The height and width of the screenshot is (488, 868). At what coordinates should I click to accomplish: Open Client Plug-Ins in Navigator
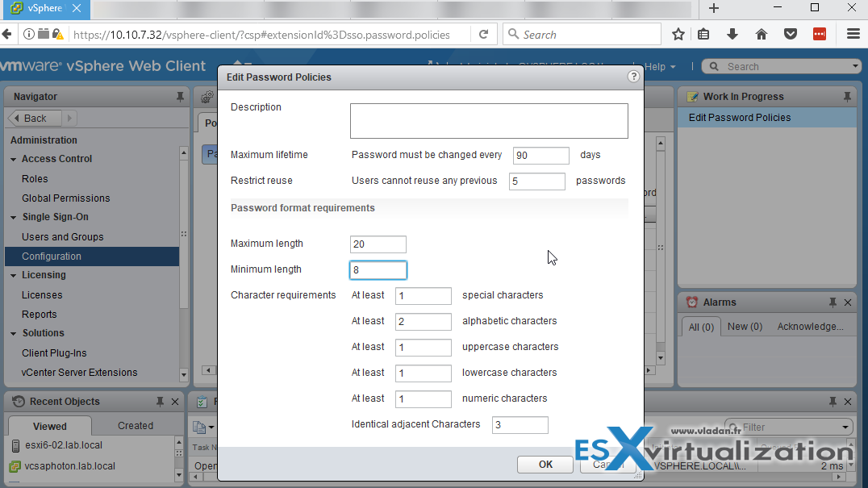tap(54, 353)
